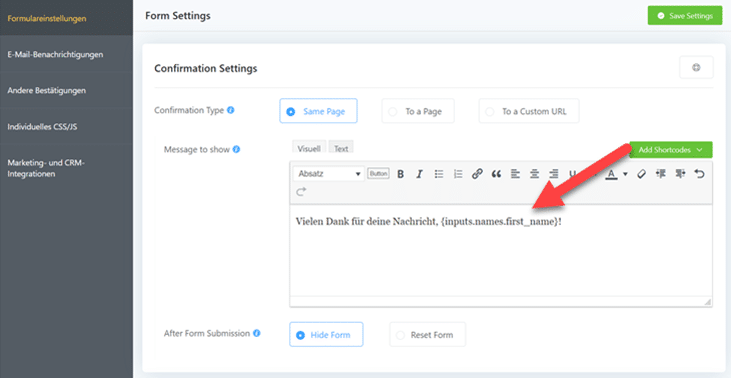Insert a bulleted list

[439, 174]
